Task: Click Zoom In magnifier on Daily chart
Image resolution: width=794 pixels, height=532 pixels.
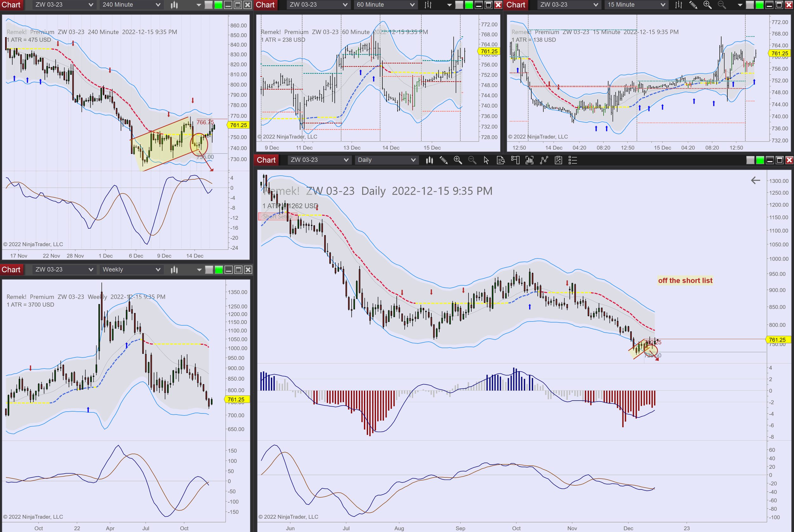Action: (x=458, y=160)
